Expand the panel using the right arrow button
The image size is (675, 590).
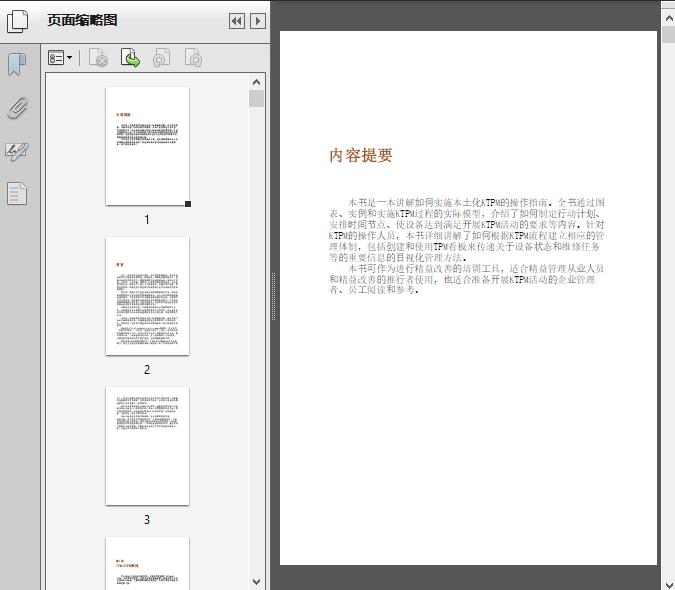pyautogui.click(x=258, y=21)
